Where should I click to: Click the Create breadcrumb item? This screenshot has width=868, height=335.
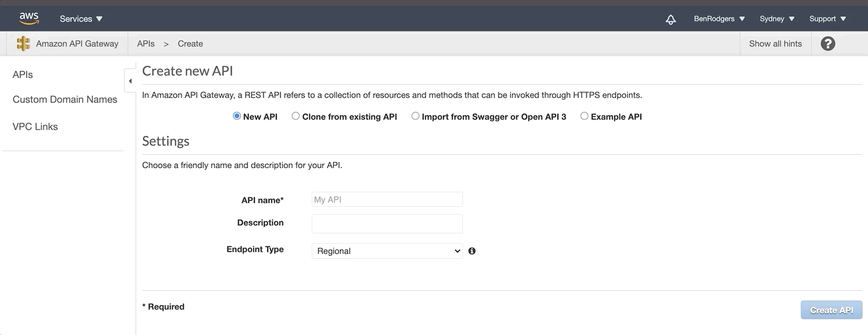(190, 44)
